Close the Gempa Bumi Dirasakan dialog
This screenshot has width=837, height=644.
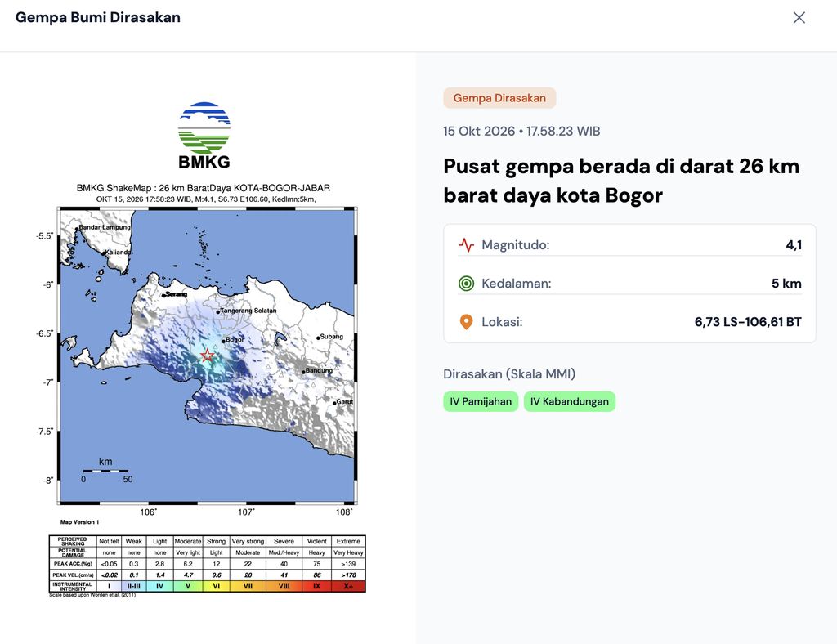pos(799,18)
